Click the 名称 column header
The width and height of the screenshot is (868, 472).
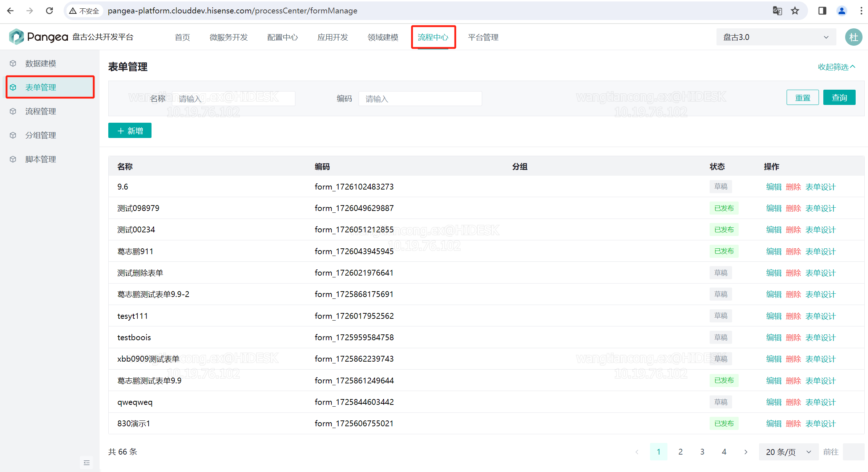pyautogui.click(x=125, y=167)
